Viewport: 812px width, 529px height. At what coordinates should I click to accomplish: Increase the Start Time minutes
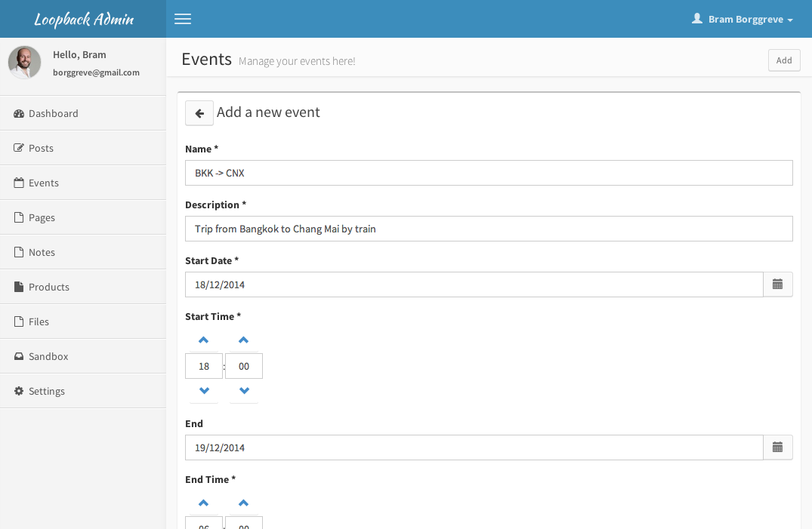coord(244,340)
